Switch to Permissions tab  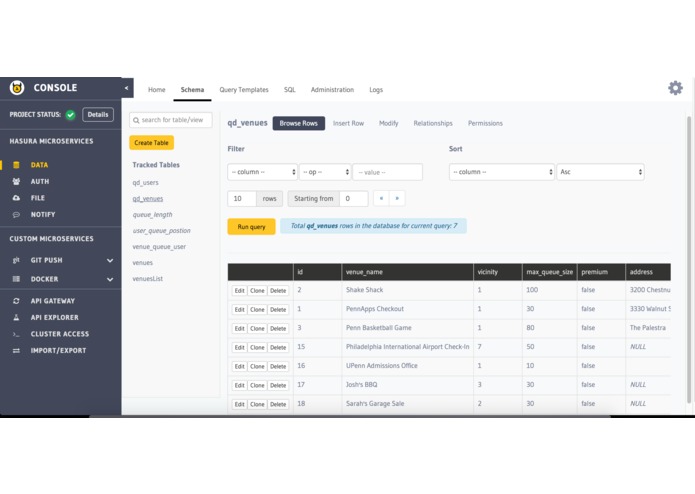(x=485, y=123)
